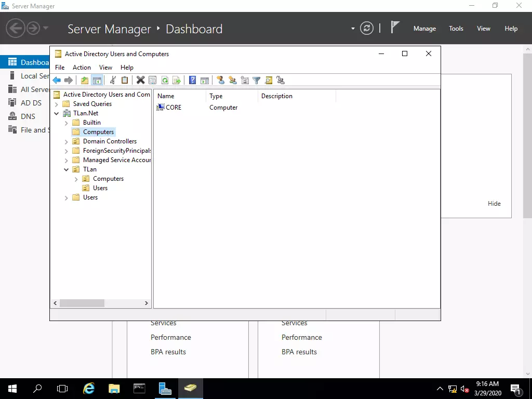This screenshot has width=532, height=399.
Task: Click Server Manager back navigation button
Action: 15,28
